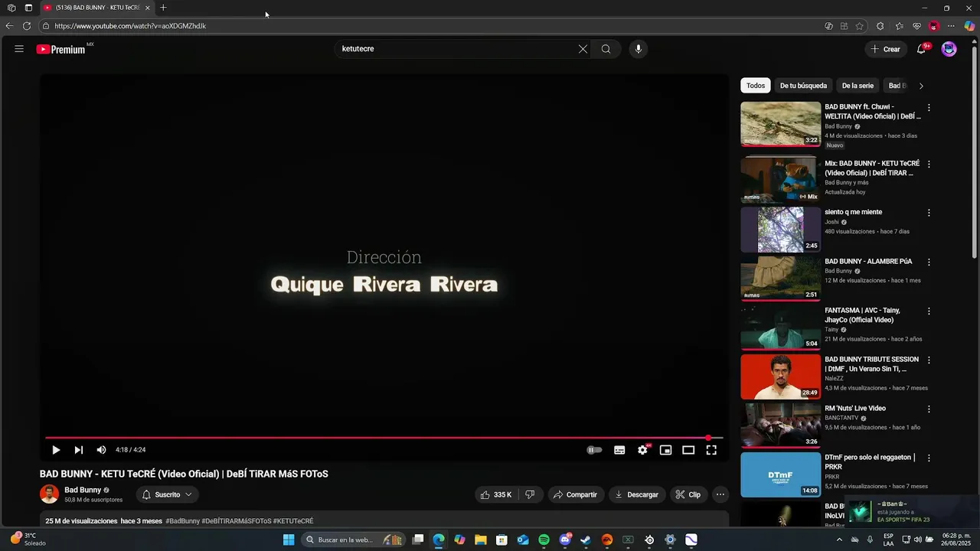Like the video with 335 K

click(495, 494)
